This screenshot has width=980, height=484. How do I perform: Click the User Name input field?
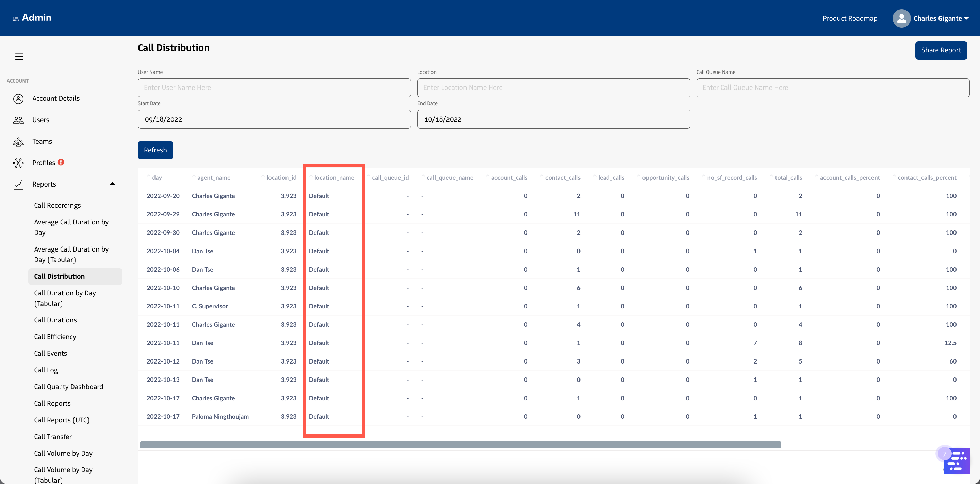click(x=274, y=88)
